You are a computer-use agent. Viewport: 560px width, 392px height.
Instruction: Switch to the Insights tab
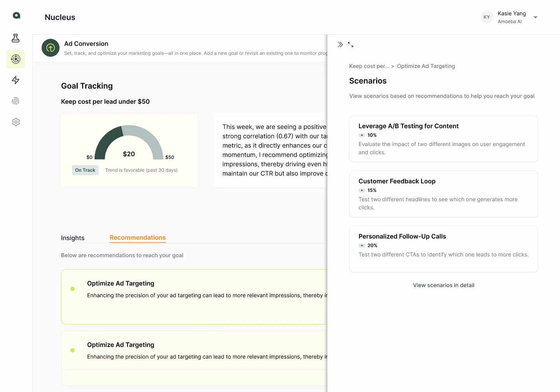click(73, 238)
